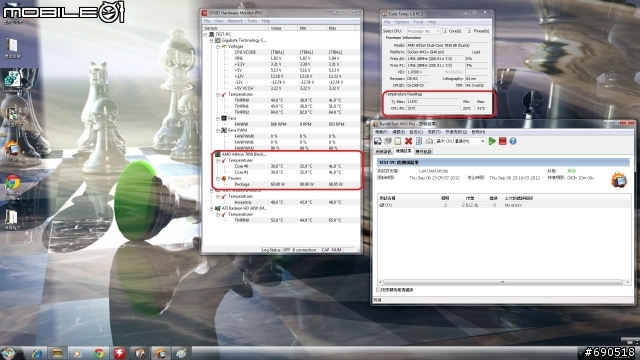
Task: Open the Select CPU dropdown in Core Temp
Action: (x=423, y=31)
